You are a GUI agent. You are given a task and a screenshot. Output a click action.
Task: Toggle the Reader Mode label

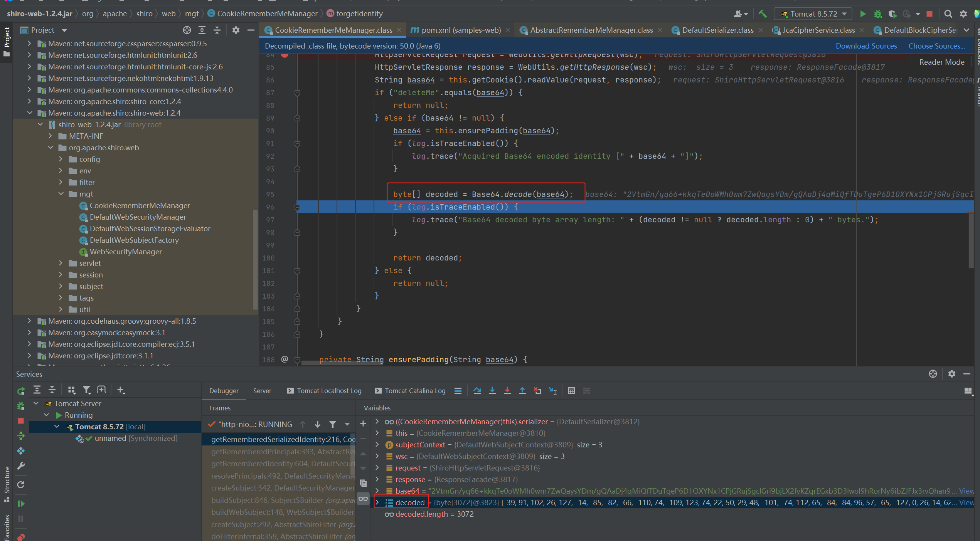941,62
